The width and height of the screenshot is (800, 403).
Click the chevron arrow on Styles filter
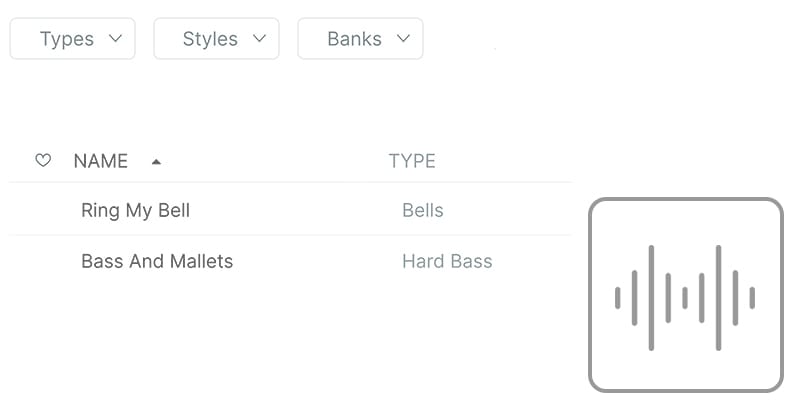click(x=259, y=39)
